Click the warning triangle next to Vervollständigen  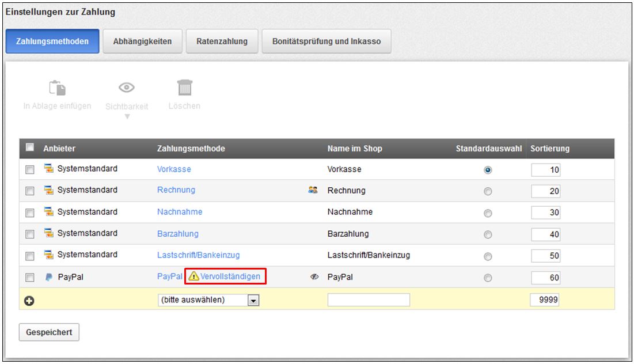coord(193,277)
